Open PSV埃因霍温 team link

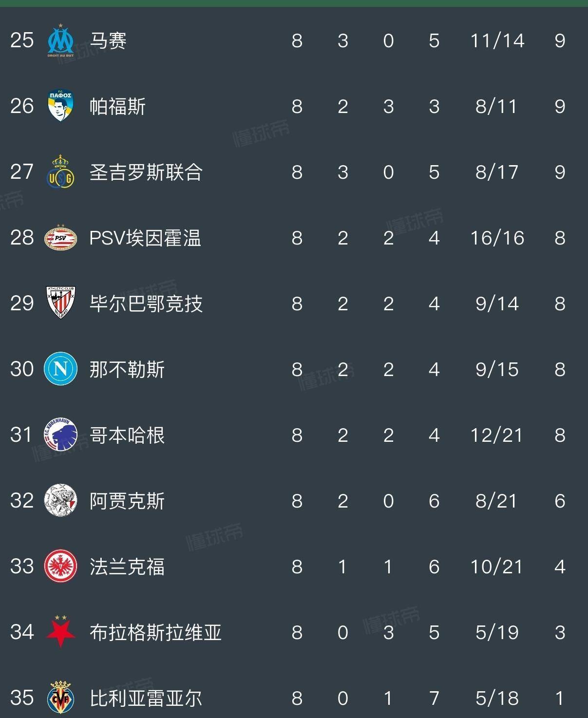145,238
